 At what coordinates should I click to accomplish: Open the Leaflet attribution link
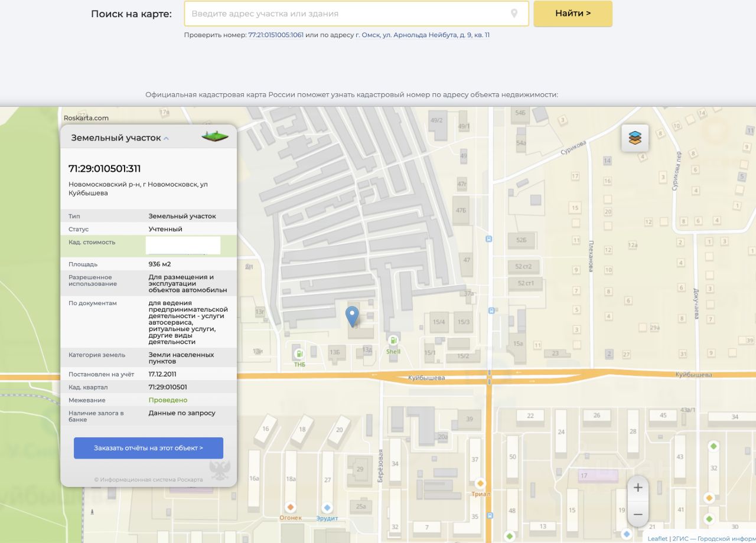[657, 538]
